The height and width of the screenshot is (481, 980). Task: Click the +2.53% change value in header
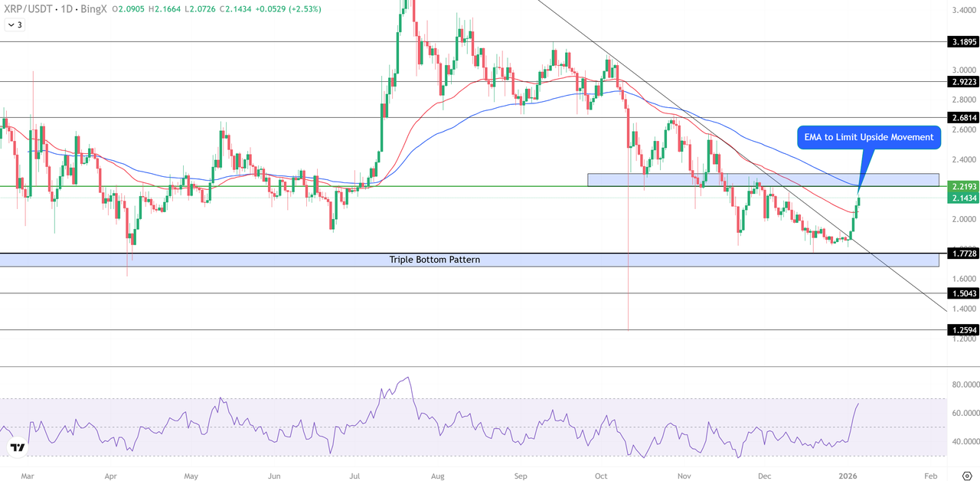point(304,9)
